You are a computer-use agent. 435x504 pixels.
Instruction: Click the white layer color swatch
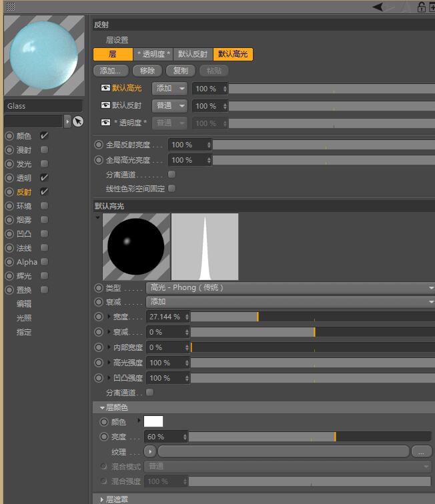point(153,421)
